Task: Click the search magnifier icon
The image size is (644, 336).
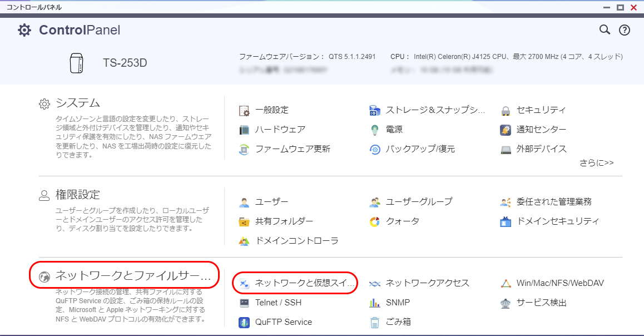Action: tap(605, 30)
